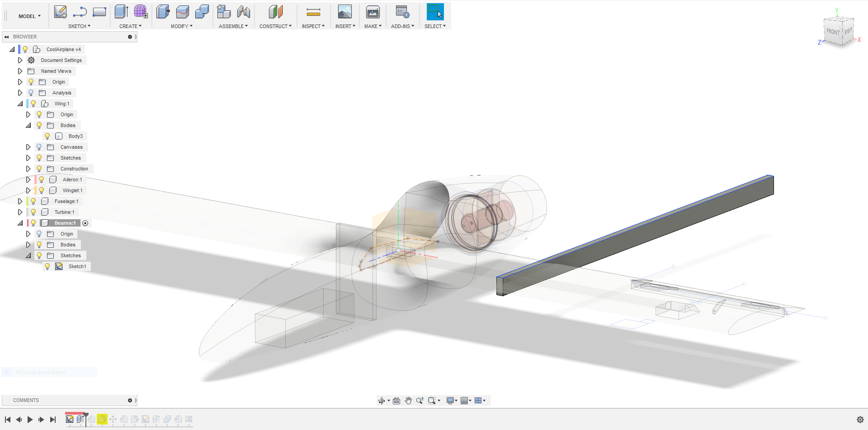Toggle visibility bulb of Wing:1 component

[x=33, y=104]
